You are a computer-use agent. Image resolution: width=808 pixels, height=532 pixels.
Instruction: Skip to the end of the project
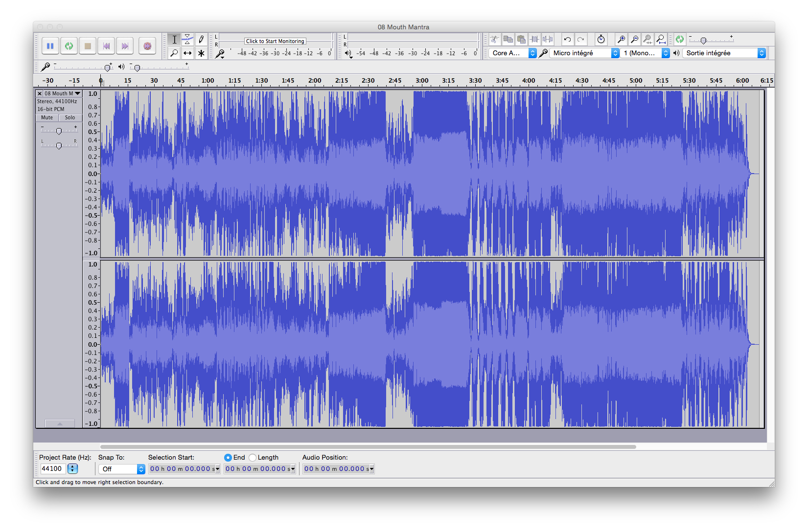pos(125,45)
